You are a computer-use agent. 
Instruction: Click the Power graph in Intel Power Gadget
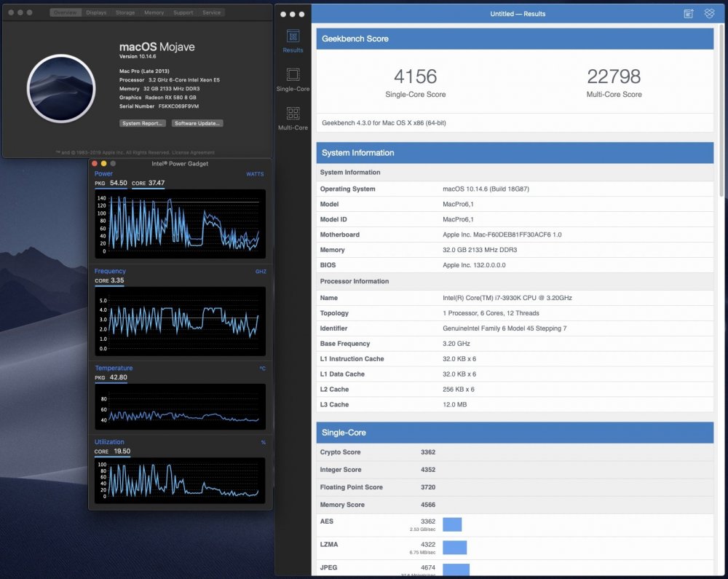pos(180,224)
